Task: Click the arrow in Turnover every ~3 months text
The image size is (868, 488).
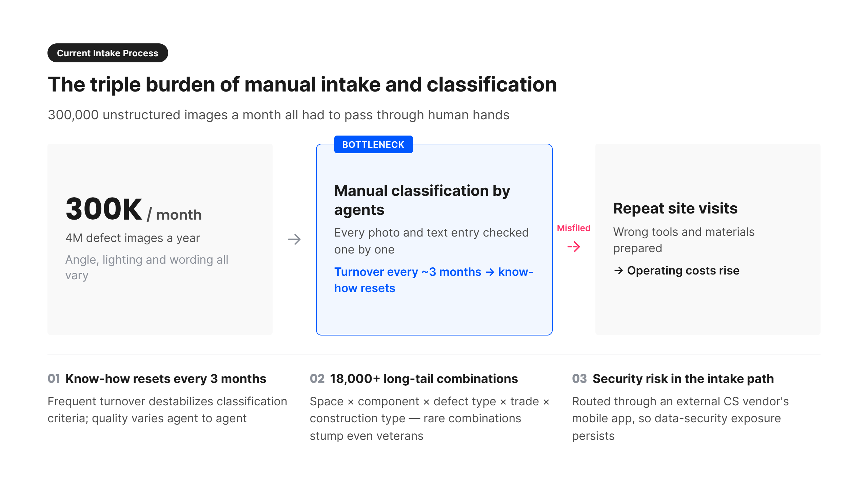Action: (x=490, y=272)
